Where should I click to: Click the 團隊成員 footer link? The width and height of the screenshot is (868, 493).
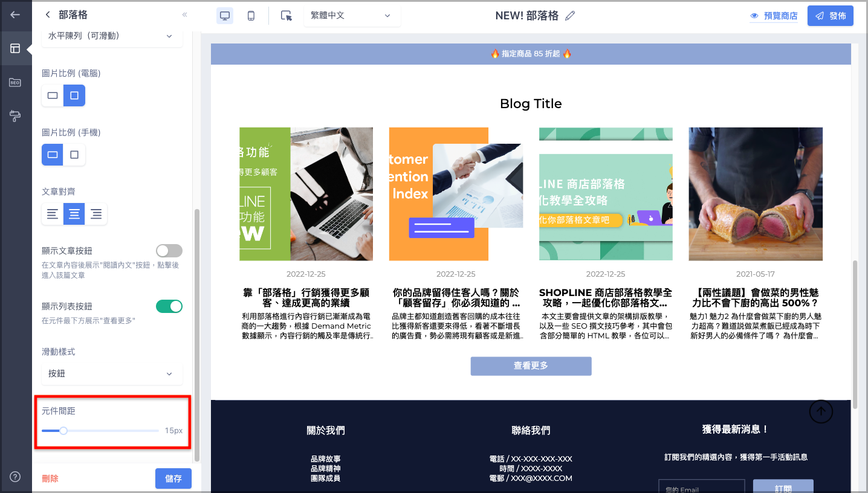pyautogui.click(x=325, y=478)
